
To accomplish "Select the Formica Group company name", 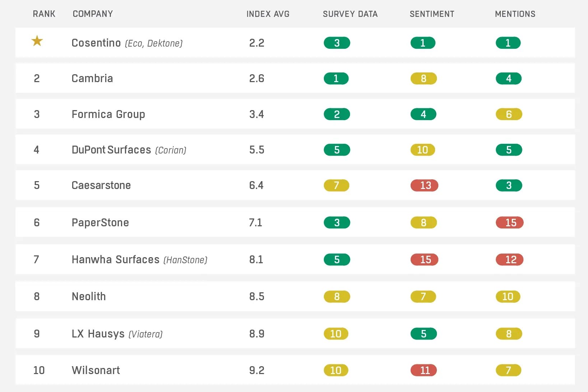I will click(108, 114).
